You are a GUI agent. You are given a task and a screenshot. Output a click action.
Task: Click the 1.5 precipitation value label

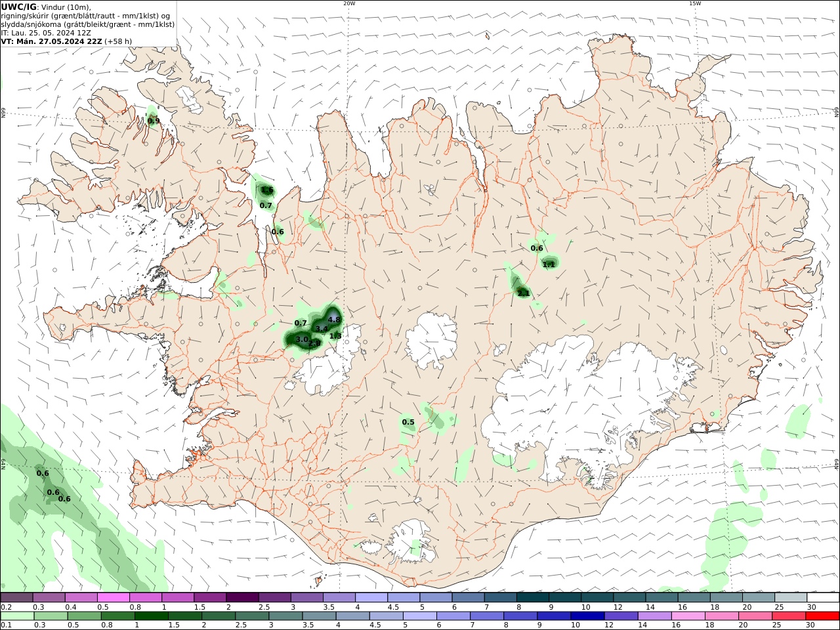pyautogui.click(x=267, y=190)
